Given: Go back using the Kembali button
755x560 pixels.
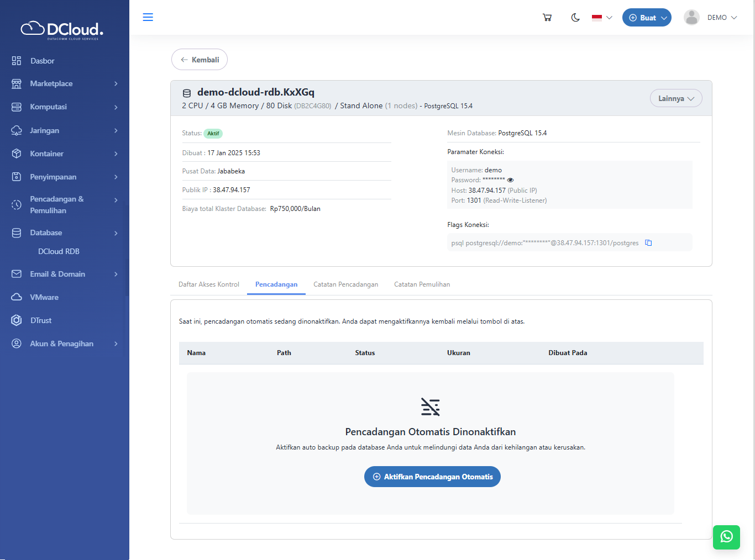Looking at the screenshot, I should [x=200, y=60].
